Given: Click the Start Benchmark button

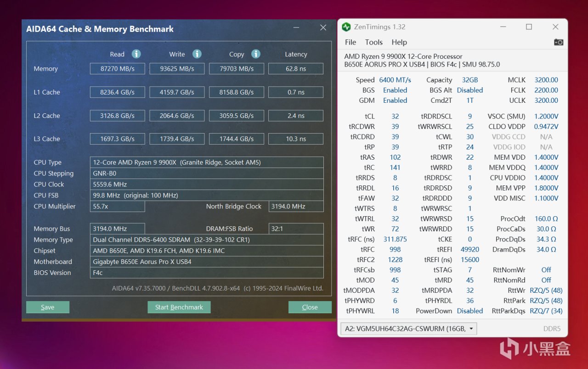Looking at the screenshot, I should click(179, 307).
